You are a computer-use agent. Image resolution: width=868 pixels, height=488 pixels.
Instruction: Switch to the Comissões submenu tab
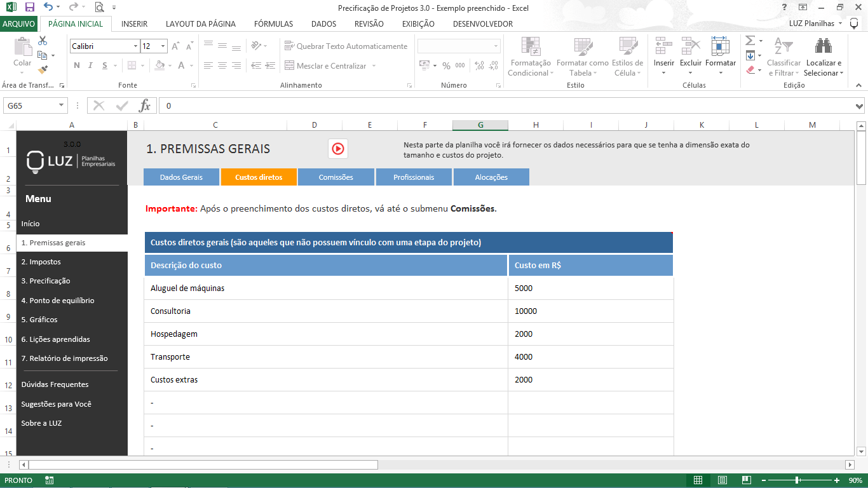[x=336, y=177]
